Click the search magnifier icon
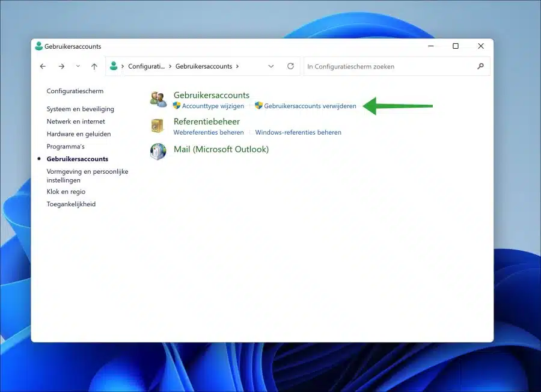This screenshot has width=541, height=392. (x=480, y=66)
